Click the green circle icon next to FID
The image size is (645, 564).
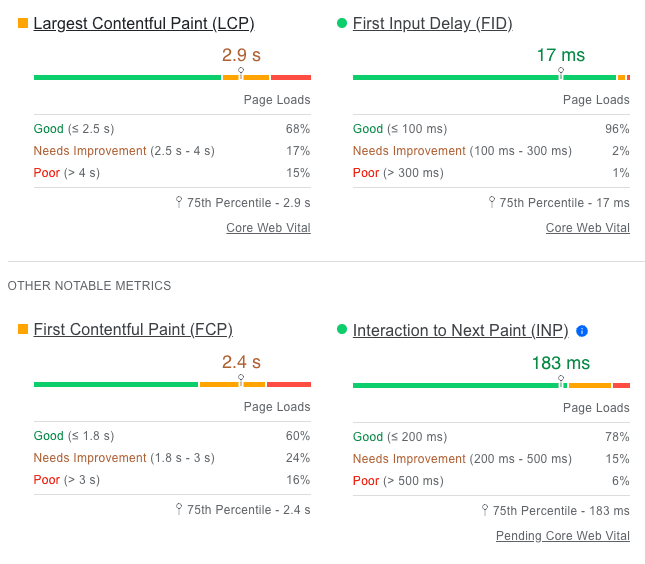click(x=342, y=23)
